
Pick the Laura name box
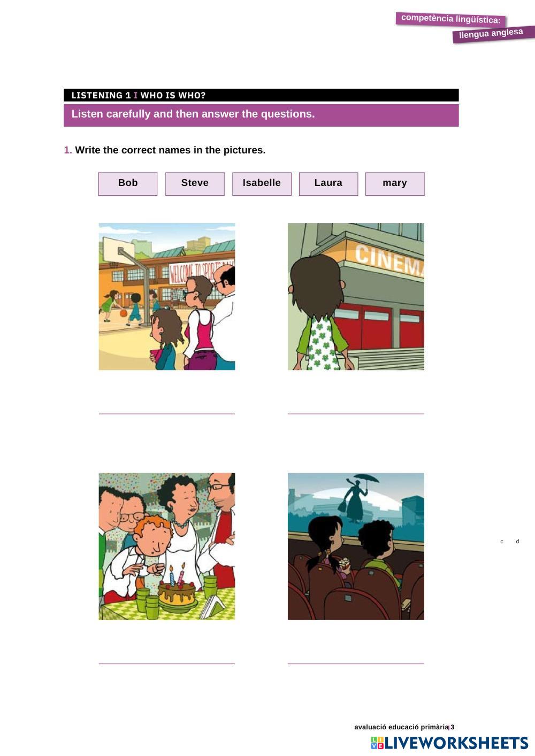pos(328,183)
